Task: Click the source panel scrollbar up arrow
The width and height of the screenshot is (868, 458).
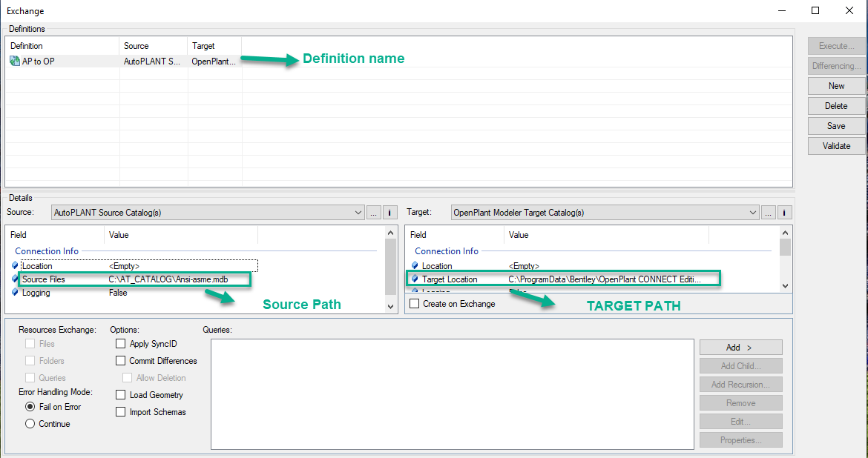Action: (x=390, y=233)
